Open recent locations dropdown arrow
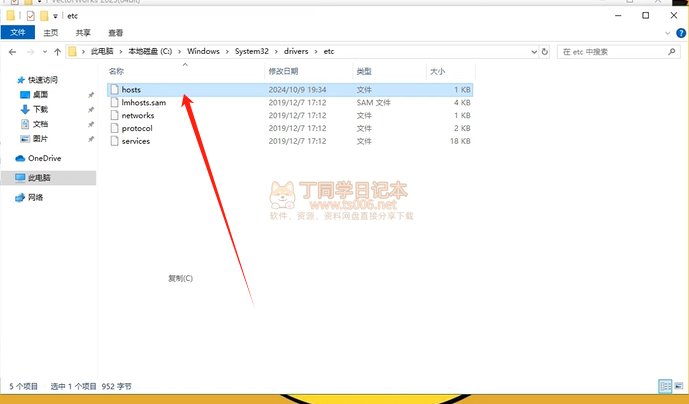The height and width of the screenshot is (404, 689). (x=45, y=52)
